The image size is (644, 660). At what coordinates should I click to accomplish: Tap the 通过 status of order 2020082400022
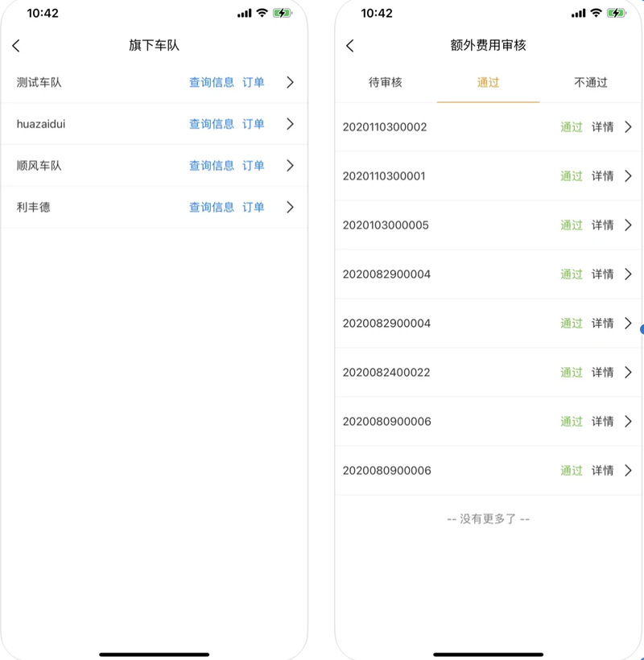pos(572,372)
